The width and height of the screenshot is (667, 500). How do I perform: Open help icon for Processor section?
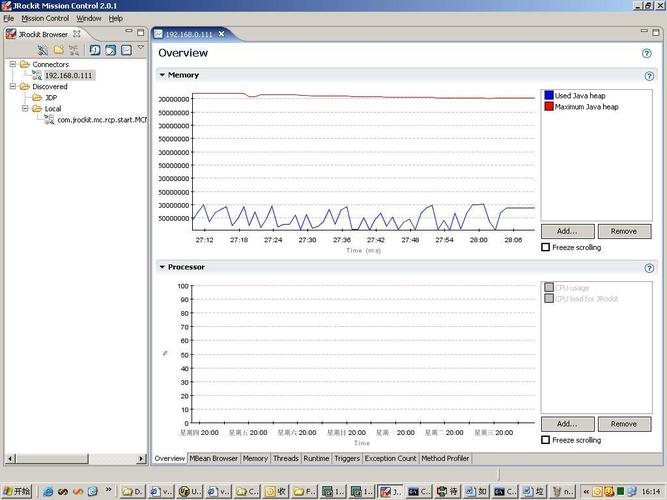pyautogui.click(x=649, y=268)
